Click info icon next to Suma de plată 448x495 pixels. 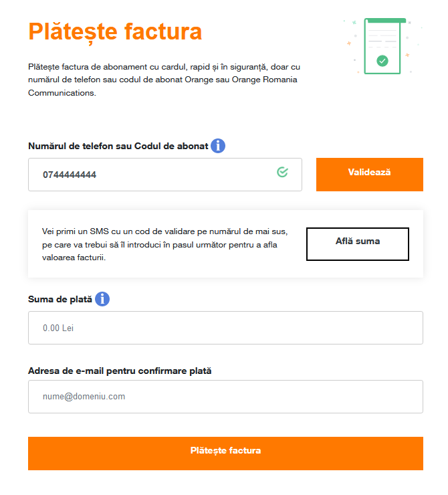click(102, 299)
